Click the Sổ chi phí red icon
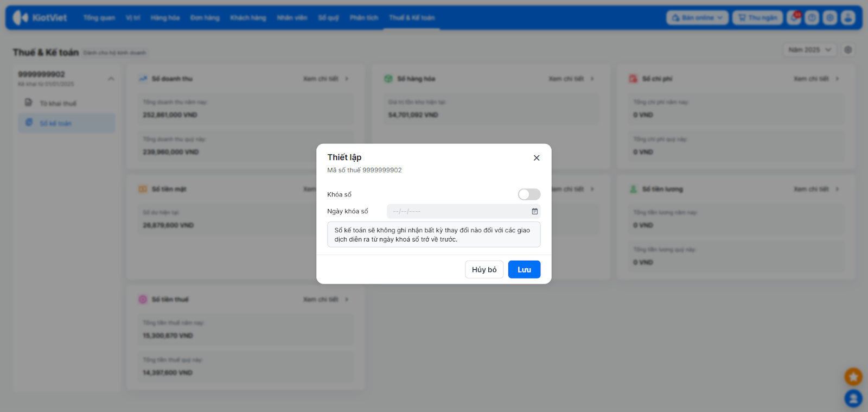Screen dimensions: 868x412 [633, 79]
